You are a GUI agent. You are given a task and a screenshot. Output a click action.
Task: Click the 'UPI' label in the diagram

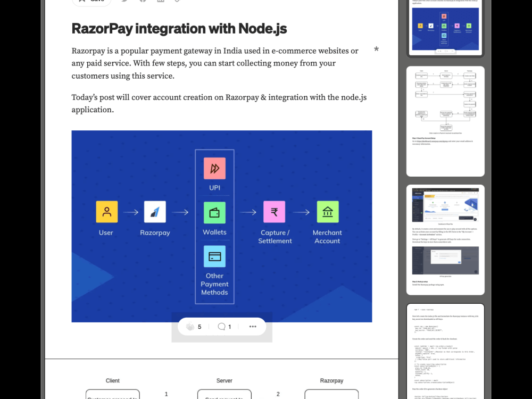pyautogui.click(x=214, y=188)
